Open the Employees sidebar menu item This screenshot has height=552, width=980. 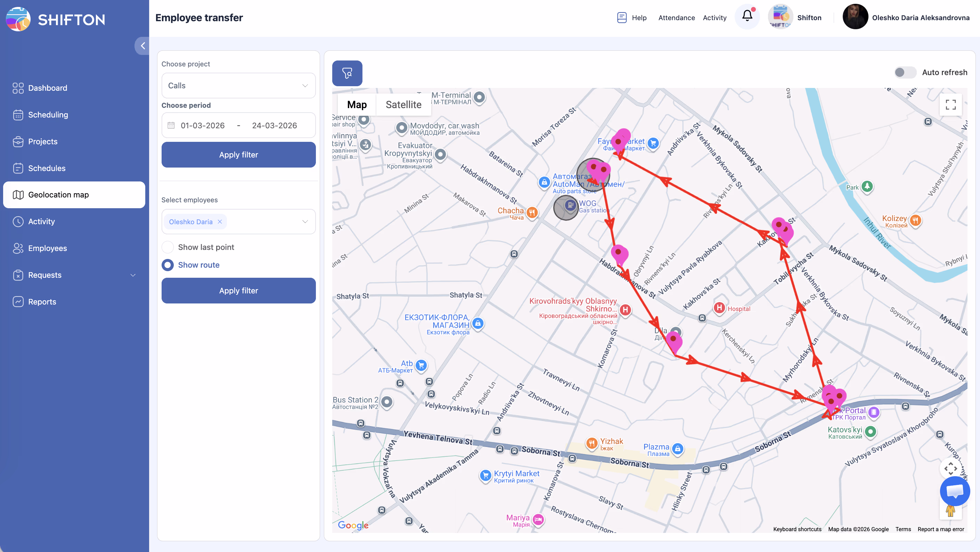tap(48, 249)
